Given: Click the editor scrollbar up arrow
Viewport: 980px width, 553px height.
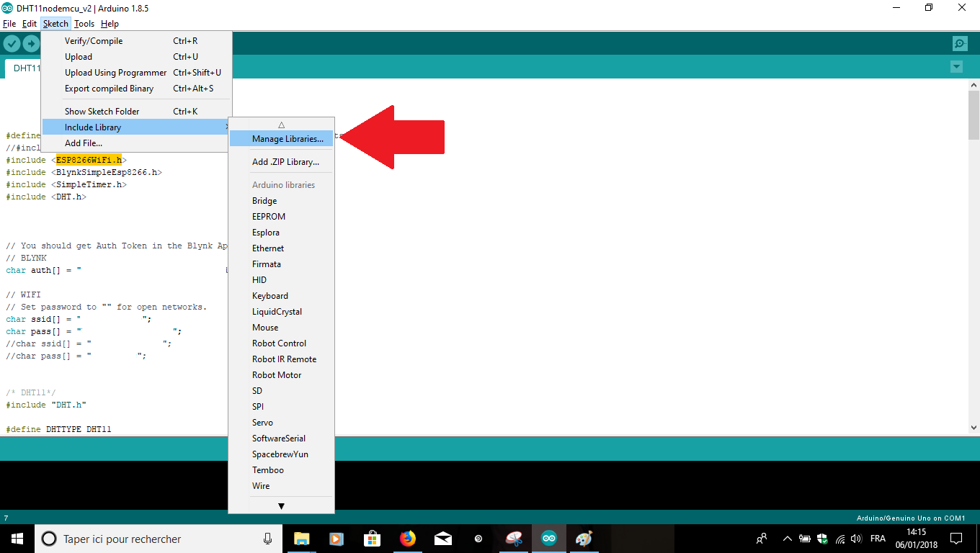Looking at the screenshot, I should 974,84.
